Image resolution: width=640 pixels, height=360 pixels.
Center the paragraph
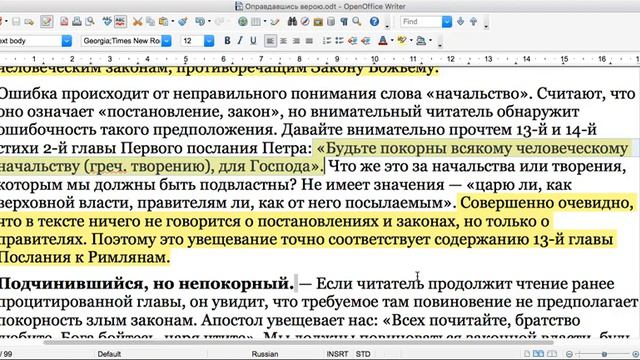283,41
